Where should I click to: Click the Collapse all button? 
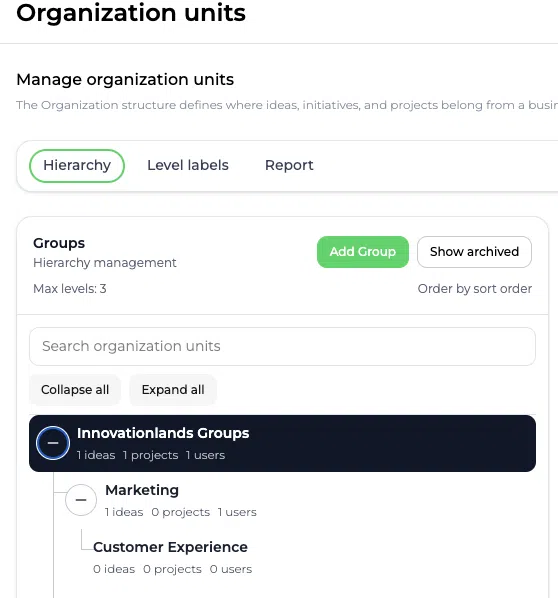point(75,390)
